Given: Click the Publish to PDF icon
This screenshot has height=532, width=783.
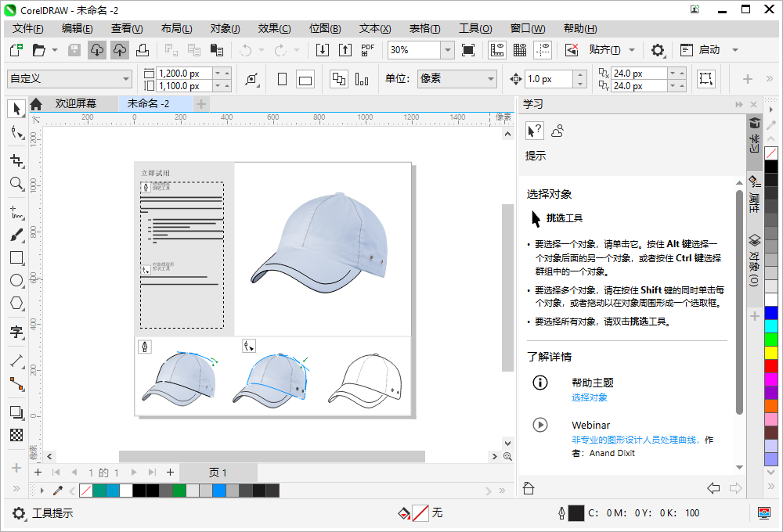Looking at the screenshot, I should tap(368, 50).
